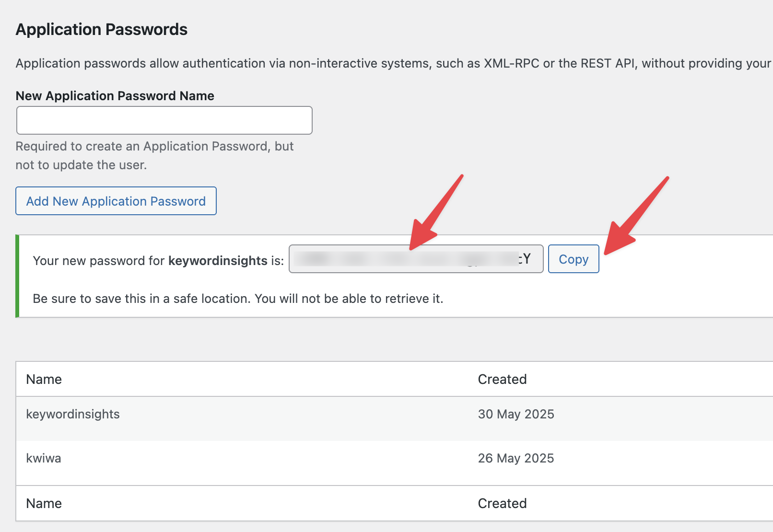
Task: Click the XML-RPC and REST API description paragraph
Action: tap(393, 63)
